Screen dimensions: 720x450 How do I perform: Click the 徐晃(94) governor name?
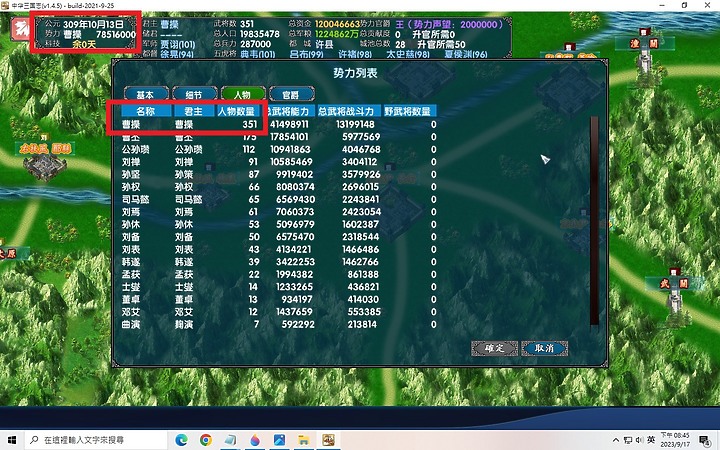[177, 54]
